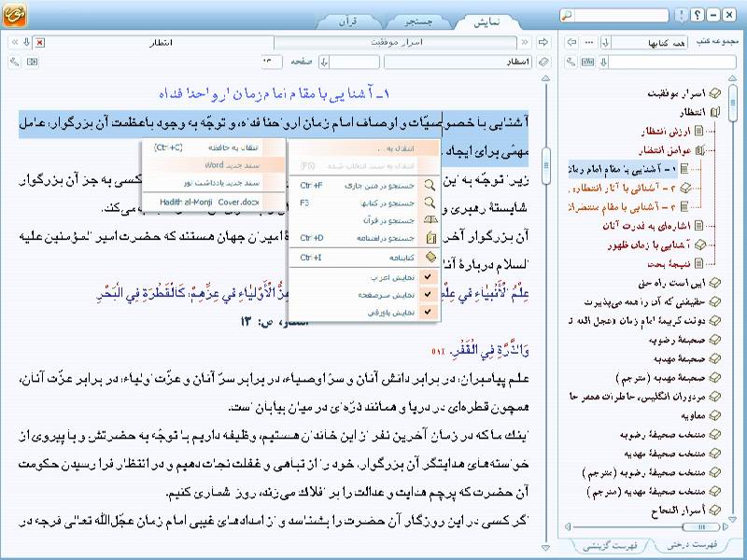The height and width of the screenshot is (560, 747).
Task: Switch to the قرآن tab
Action: point(347,21)
